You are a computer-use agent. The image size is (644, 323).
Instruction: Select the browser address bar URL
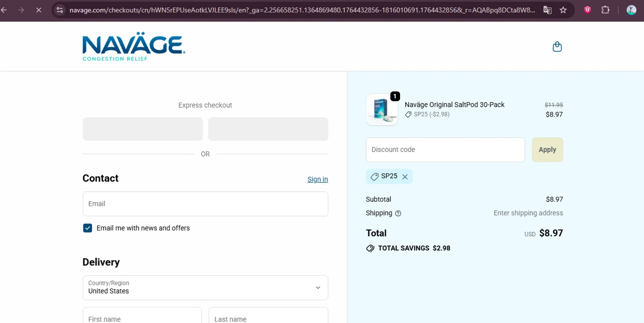302,10
